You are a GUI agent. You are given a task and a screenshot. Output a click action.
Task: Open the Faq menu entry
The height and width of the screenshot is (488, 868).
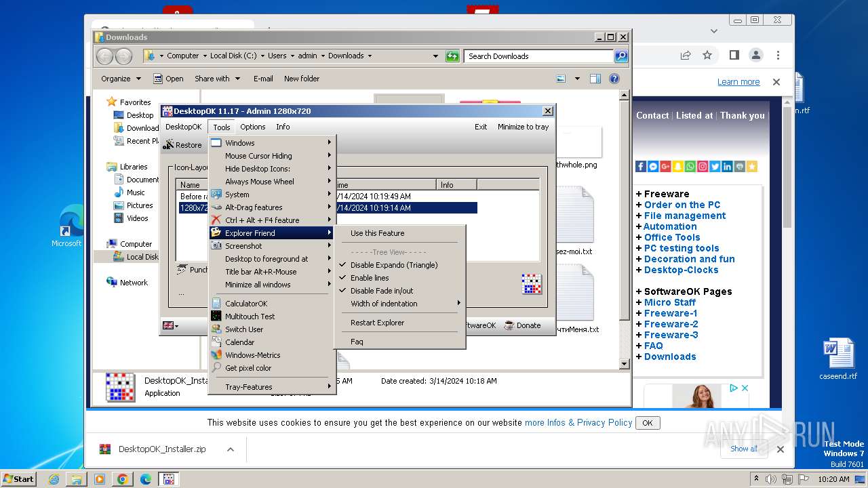coord(400,342)
